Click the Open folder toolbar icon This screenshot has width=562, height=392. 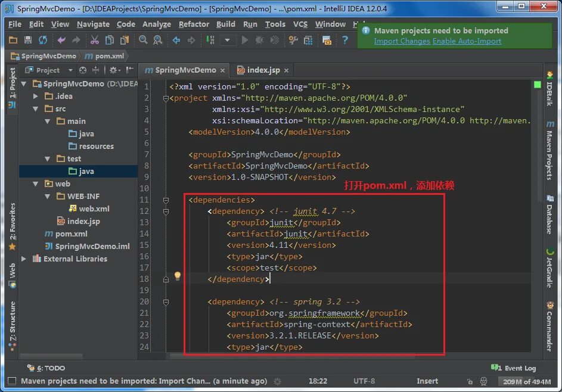[x=13, y=40]
